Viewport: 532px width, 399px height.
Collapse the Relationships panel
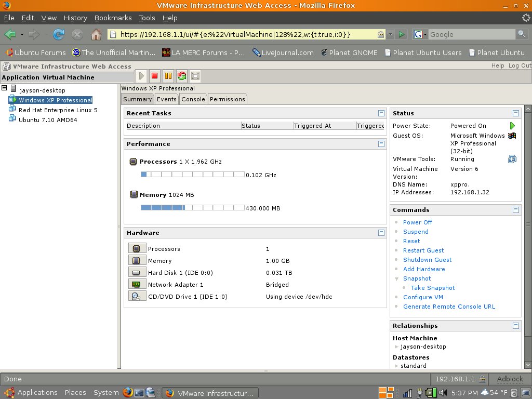coord(516,325)
